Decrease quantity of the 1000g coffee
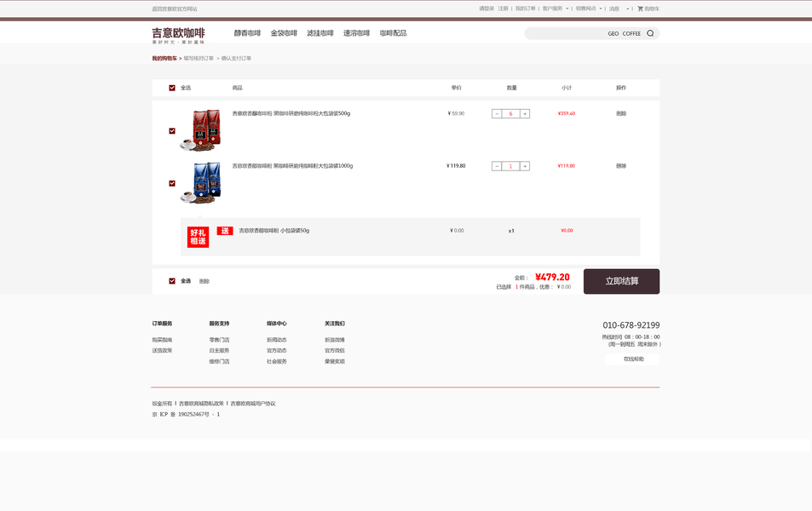Screen dimensions: 812x511 pyautogui.click(x=497, y=166)
